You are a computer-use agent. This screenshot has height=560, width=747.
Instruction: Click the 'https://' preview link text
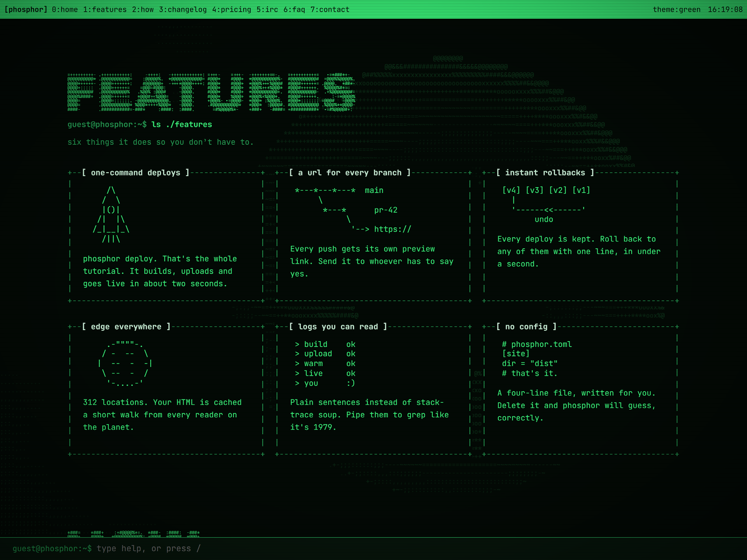coord(393,229)
